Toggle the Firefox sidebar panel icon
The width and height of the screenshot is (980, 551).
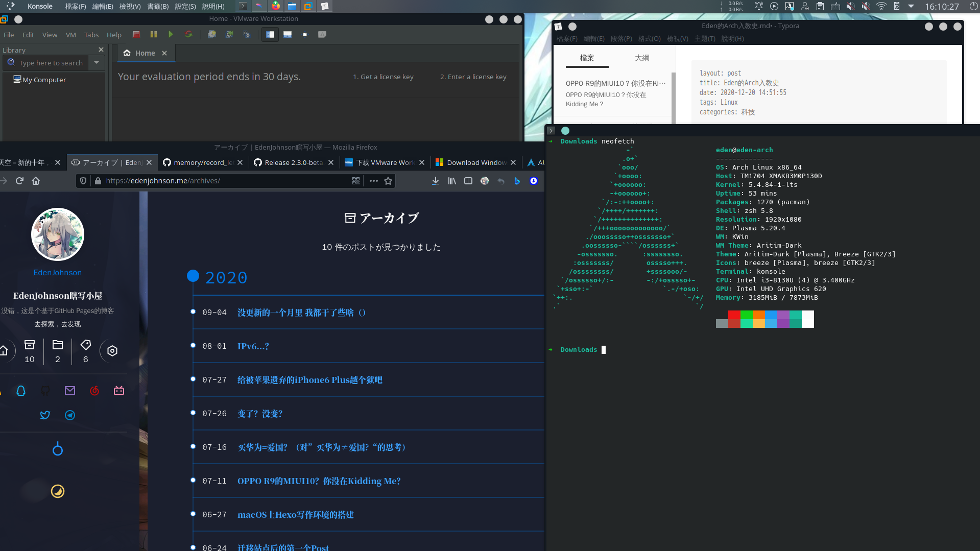tap(468, 181)
